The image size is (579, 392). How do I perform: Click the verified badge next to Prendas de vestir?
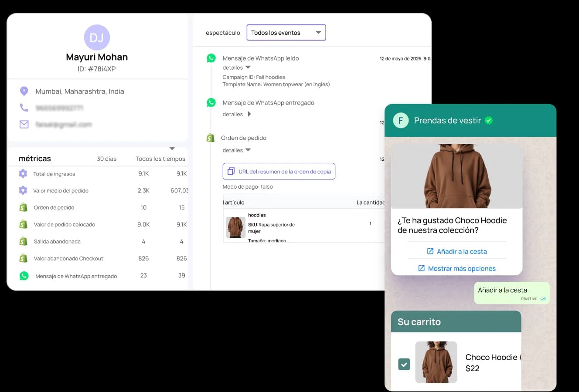tap(489, 120)
